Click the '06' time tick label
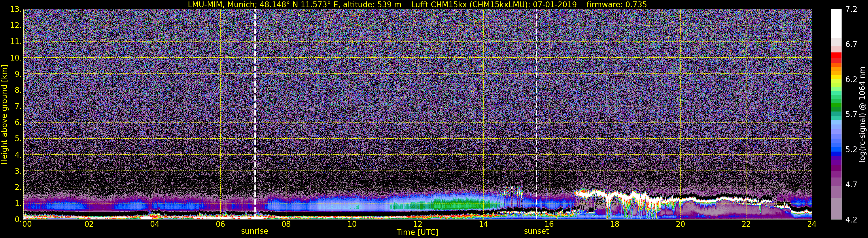 (220, 224)
